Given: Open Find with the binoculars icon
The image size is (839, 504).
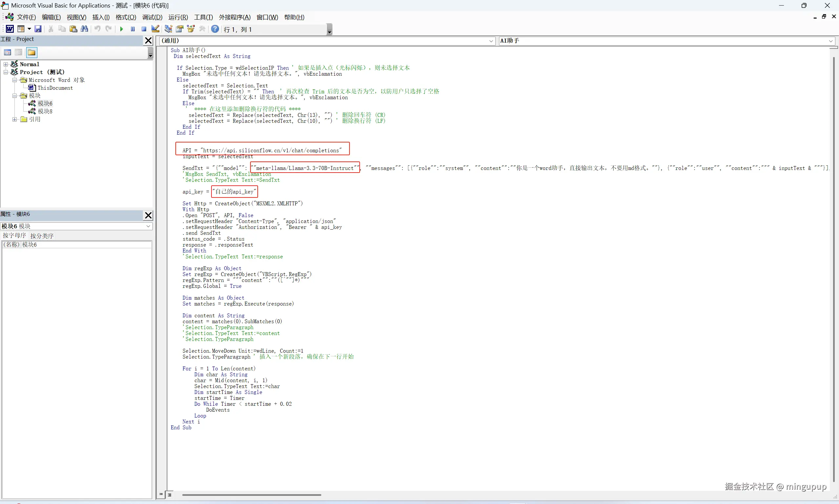Looking at the screenshot, I should (84, 29).
